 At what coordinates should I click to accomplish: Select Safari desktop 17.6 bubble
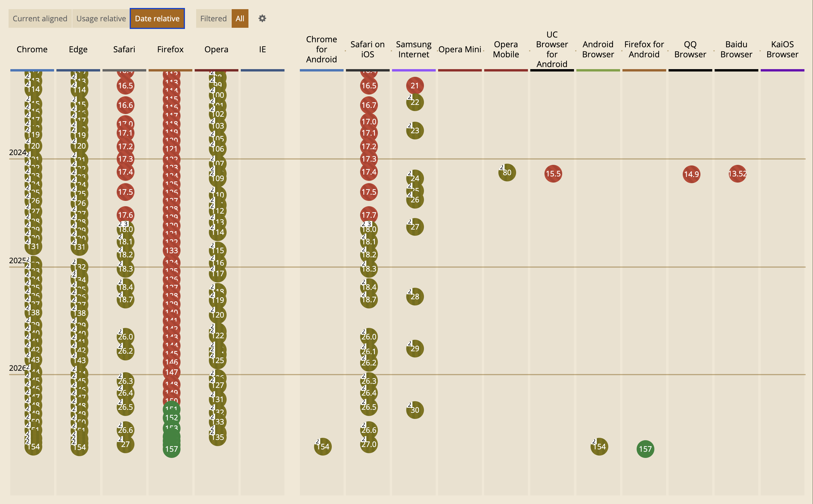tap(125, 215)
